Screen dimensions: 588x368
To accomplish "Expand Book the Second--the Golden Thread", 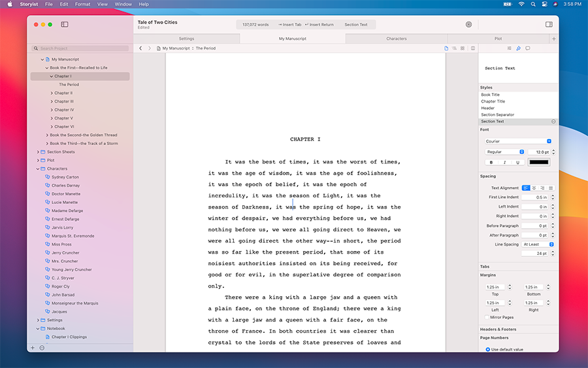I will [47, 135].
